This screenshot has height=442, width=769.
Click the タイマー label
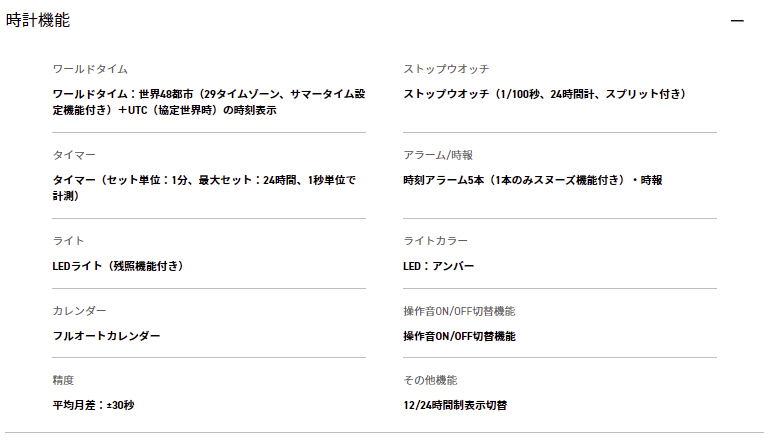point(74,156)
